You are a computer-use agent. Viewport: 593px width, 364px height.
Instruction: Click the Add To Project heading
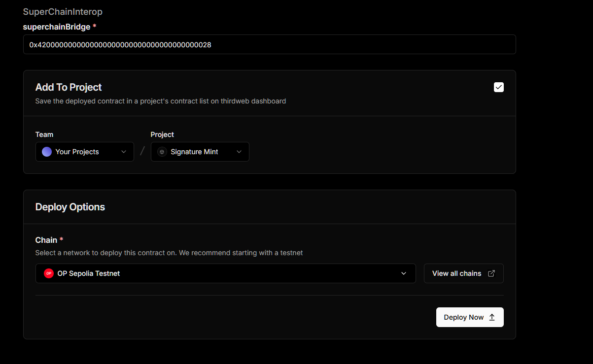click(x=69, y=87)
